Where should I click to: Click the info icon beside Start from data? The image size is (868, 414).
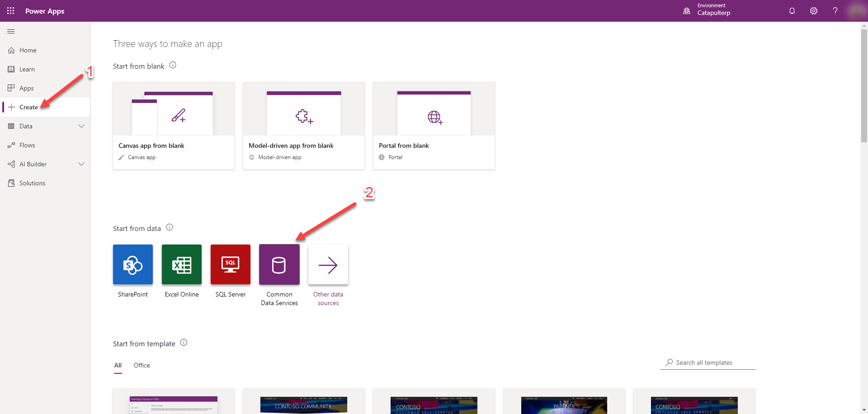(170, 227)
